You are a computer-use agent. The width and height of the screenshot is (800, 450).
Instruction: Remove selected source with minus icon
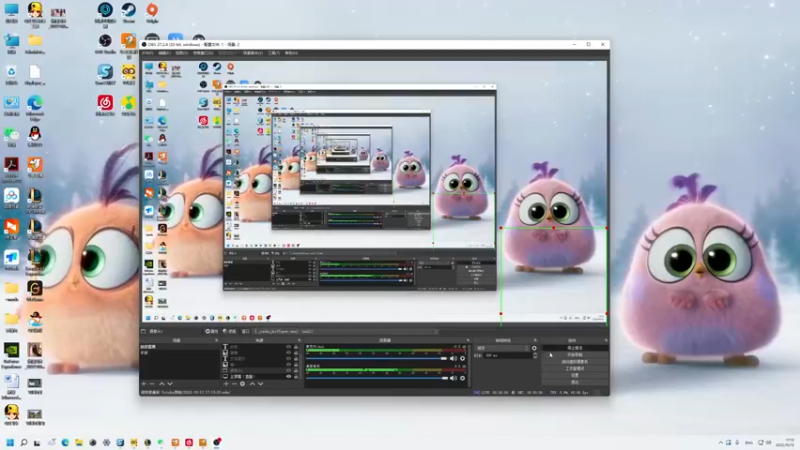[234, 384]
